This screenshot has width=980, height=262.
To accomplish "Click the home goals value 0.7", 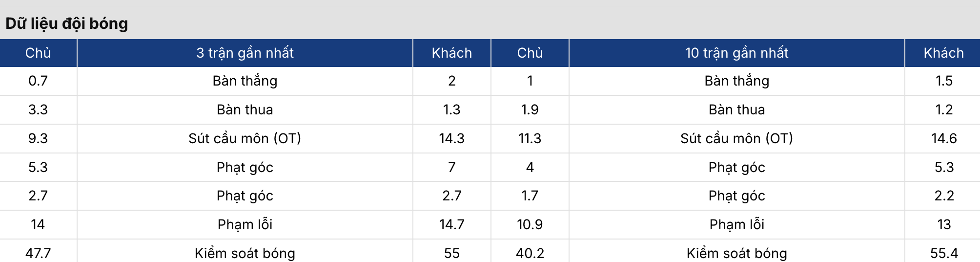I will tap(38, 81).
